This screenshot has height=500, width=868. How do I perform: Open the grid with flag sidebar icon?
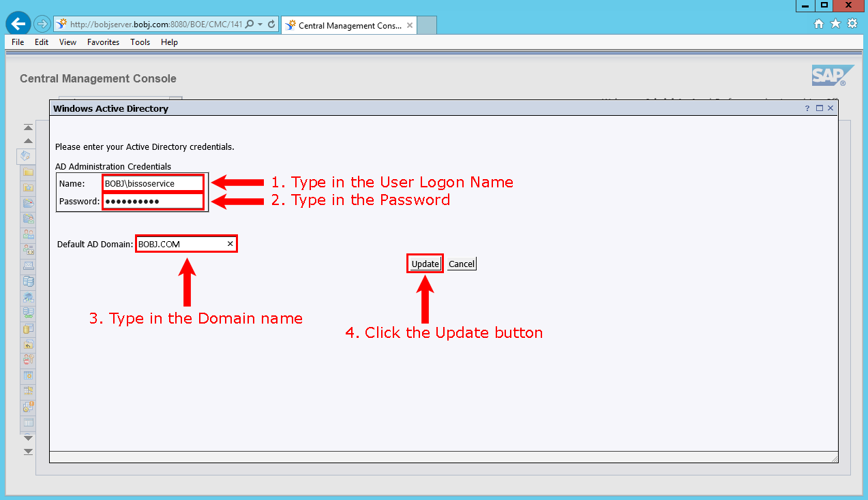(28, 391)
